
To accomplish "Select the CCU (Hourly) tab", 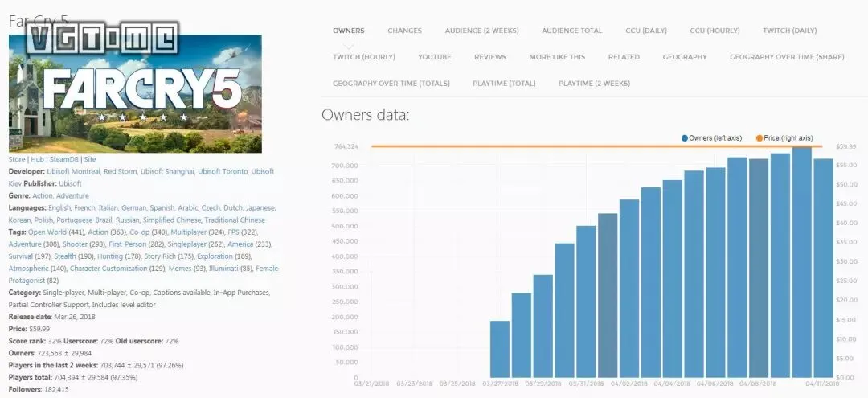I will point(714,31).
